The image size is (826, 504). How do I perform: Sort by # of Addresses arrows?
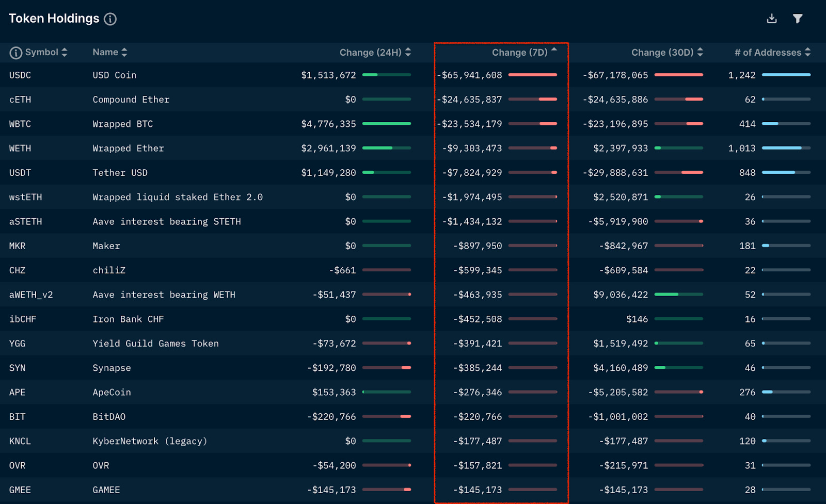(807, 52)
